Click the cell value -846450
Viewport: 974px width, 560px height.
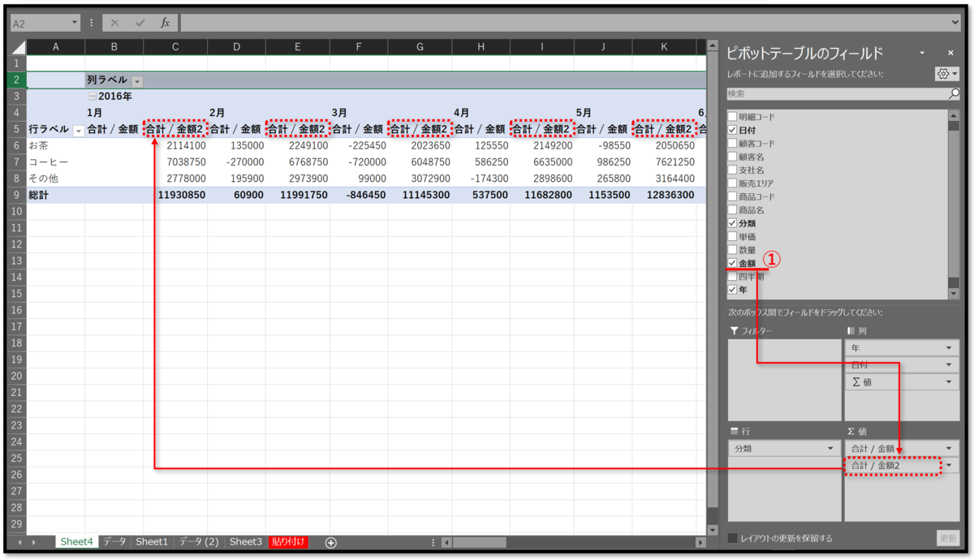click(358, 195)
